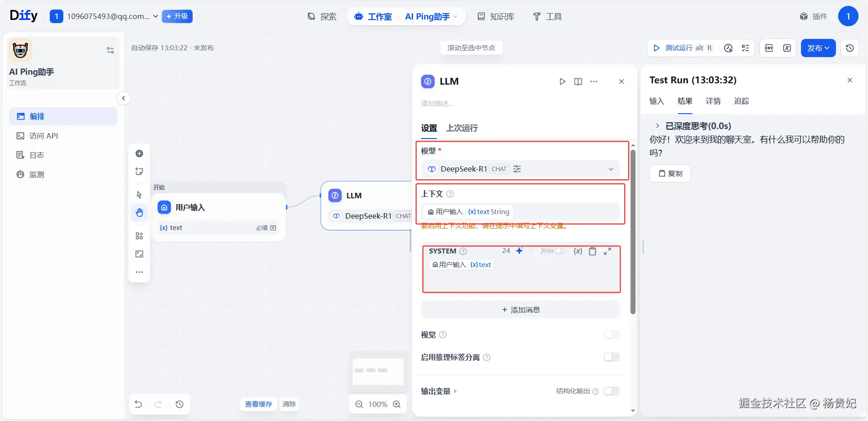Viewport: 868px width, 421px height.
Task: Open change history beside the redo arrow
Action: (180, 404)
